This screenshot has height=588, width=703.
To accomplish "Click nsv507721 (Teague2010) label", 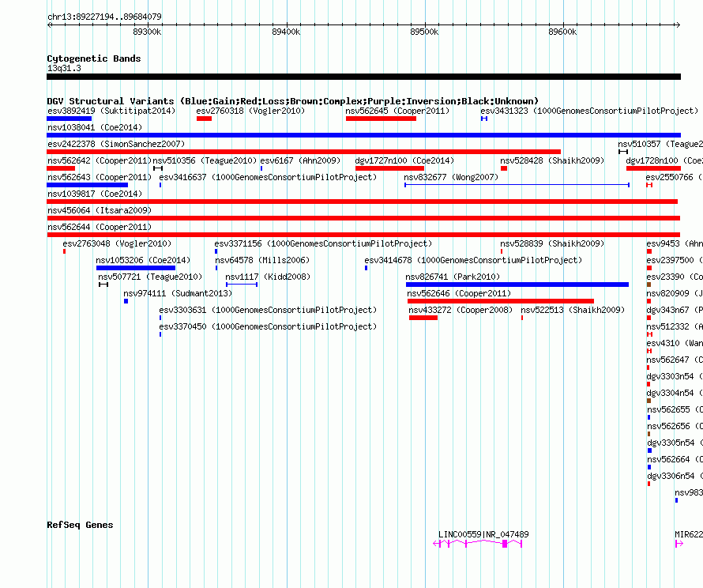I will tap(150, 277).
